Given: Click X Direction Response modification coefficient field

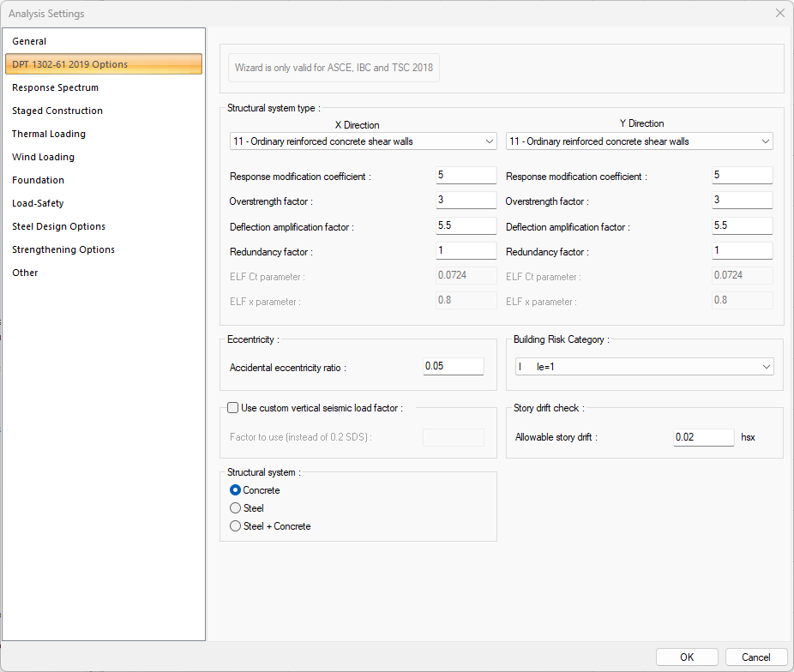Looking at the screenshot, I should pyautogui.click(x=466, y=176).
